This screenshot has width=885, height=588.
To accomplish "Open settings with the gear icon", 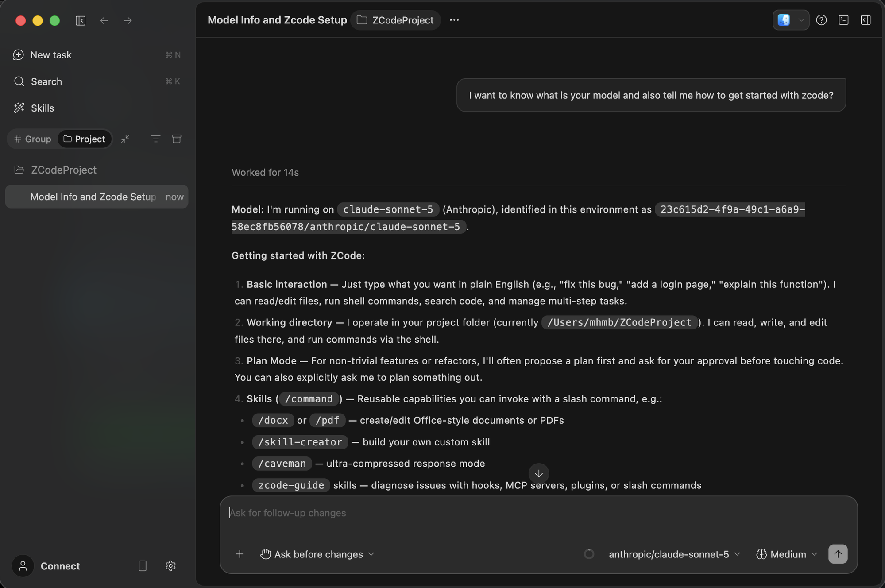I will [170, 566].
